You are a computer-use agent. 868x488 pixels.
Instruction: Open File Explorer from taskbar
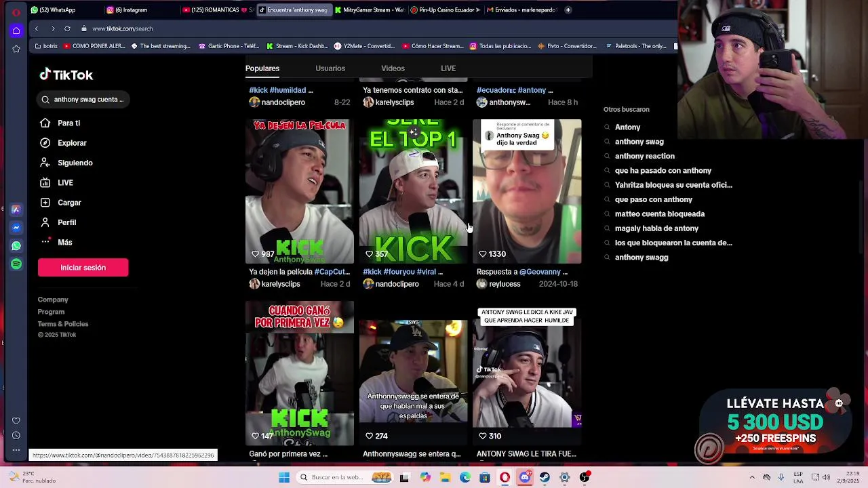[x=445, y=477]
